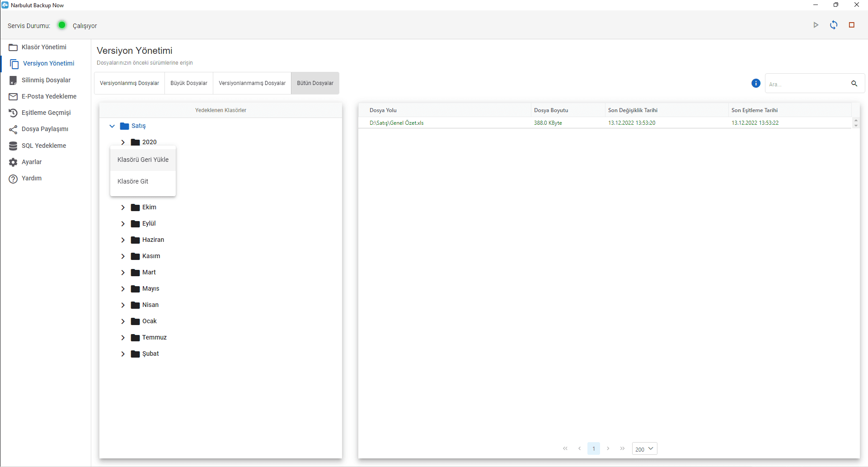Click the blue sync refresh icon
Screen dimensions: 868x467
point(834,25)
